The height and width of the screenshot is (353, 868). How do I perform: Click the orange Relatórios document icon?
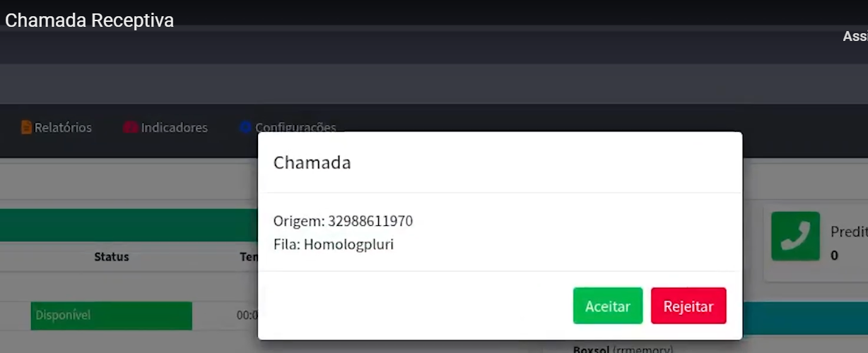click(27, 128)
